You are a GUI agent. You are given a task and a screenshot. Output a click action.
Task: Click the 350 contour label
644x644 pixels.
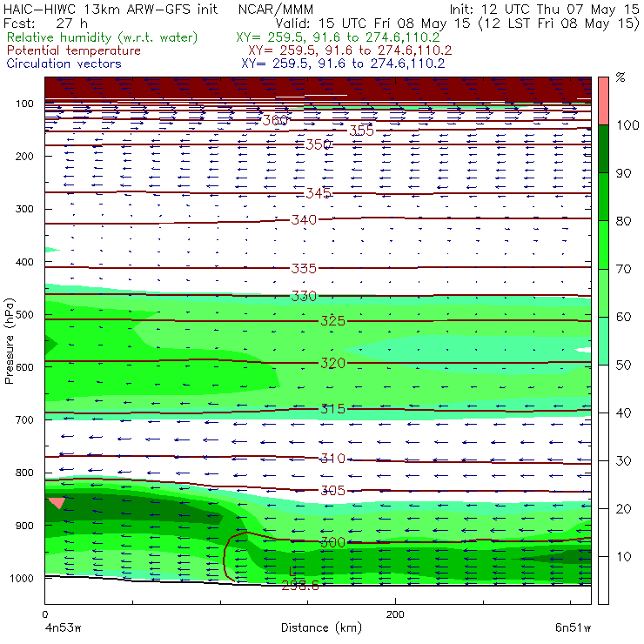[319, 144]
